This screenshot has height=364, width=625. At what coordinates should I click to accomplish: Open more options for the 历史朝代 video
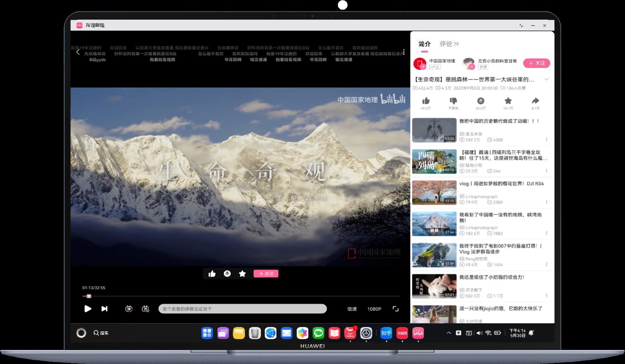[546, 140]
